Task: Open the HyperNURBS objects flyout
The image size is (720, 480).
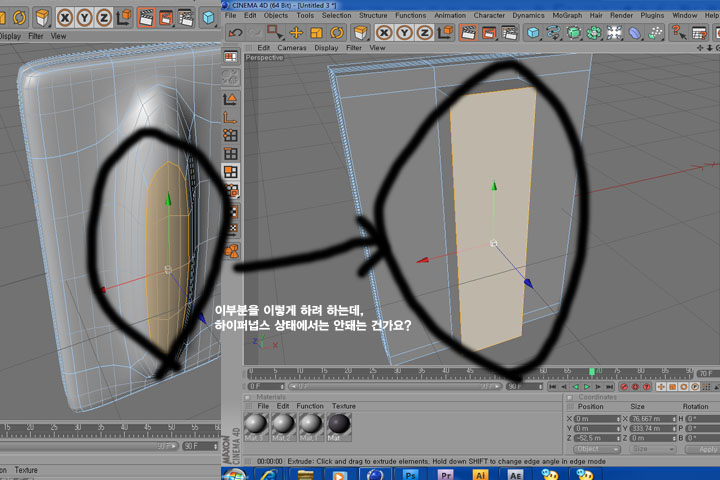Action: coord(574,33)
